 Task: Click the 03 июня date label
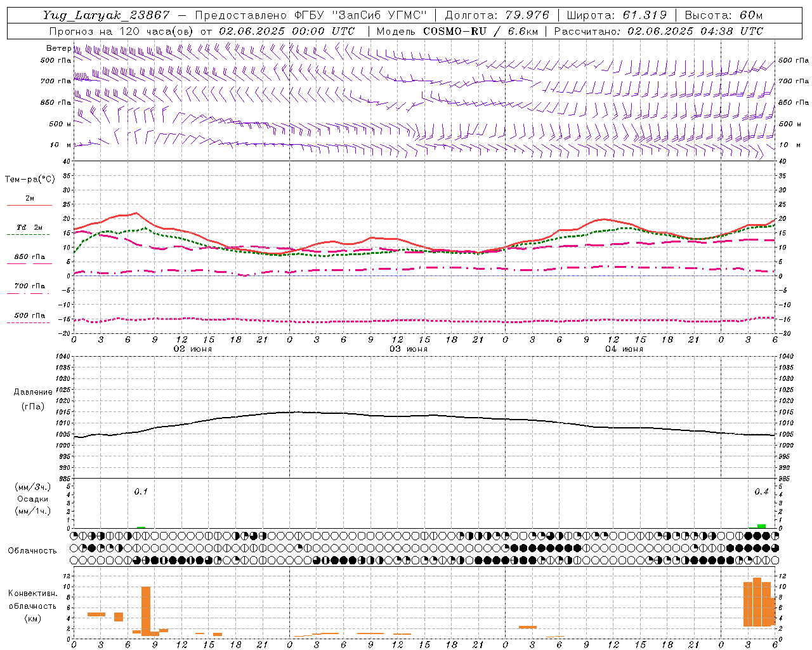(409, 349)
